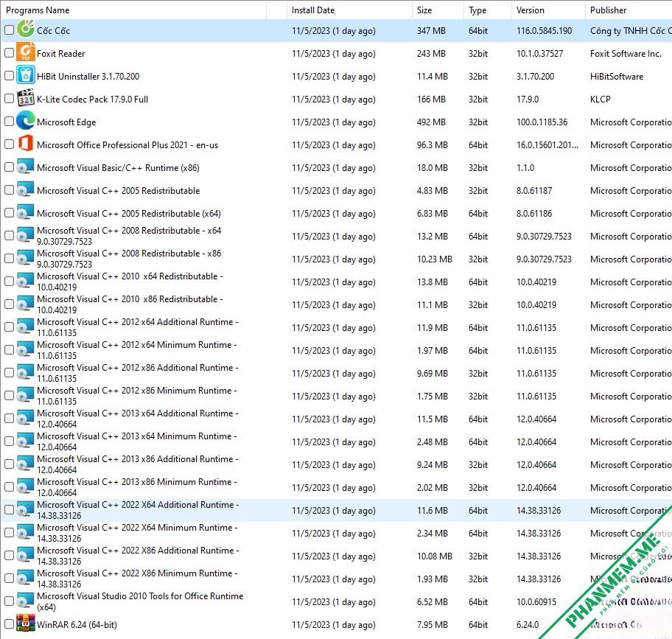Click publisher HiBitSoftware

[x=616, y=77]
